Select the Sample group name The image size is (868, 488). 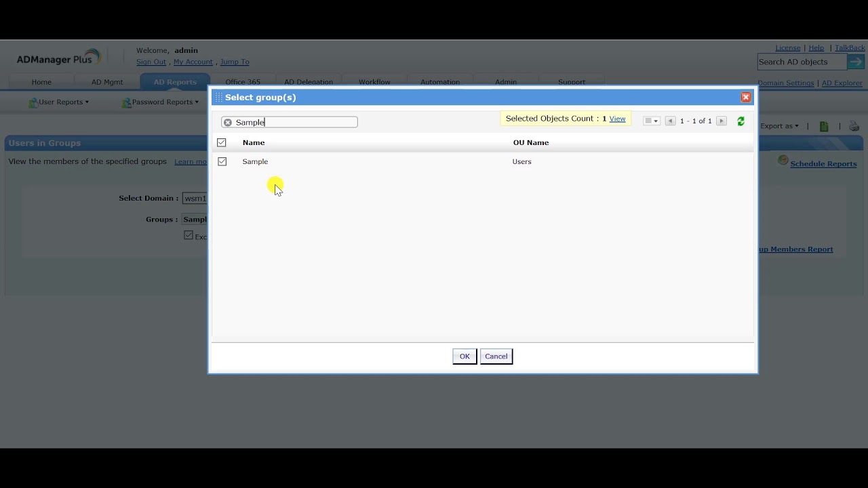(x=255, y=161)
